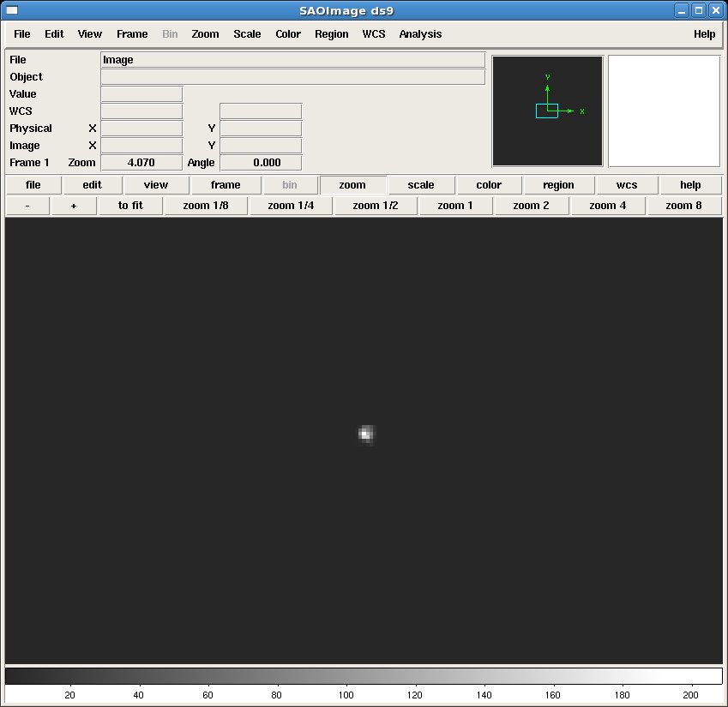Select the scale button bar tab
The image size is (728, 707).
click(421, 185)
